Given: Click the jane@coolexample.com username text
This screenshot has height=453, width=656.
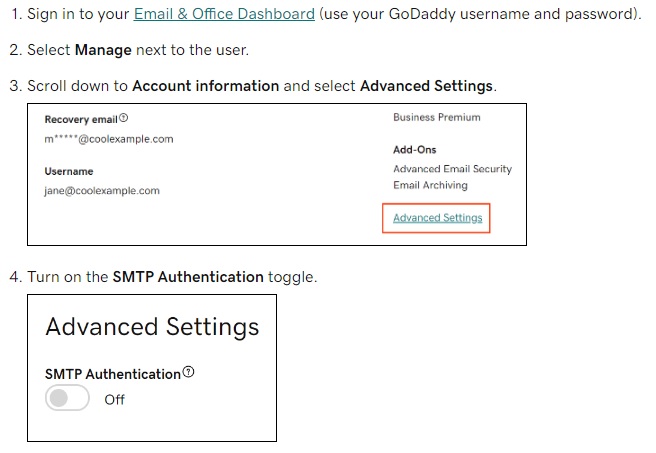Looking at the screenshot, I should (x=102, y=191).
